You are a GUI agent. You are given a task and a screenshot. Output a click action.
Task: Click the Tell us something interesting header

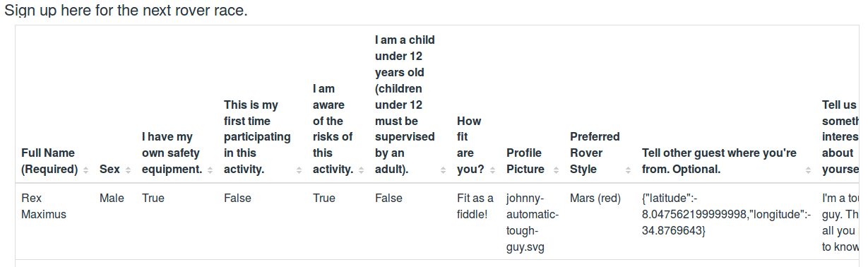(x=840, y=137)
